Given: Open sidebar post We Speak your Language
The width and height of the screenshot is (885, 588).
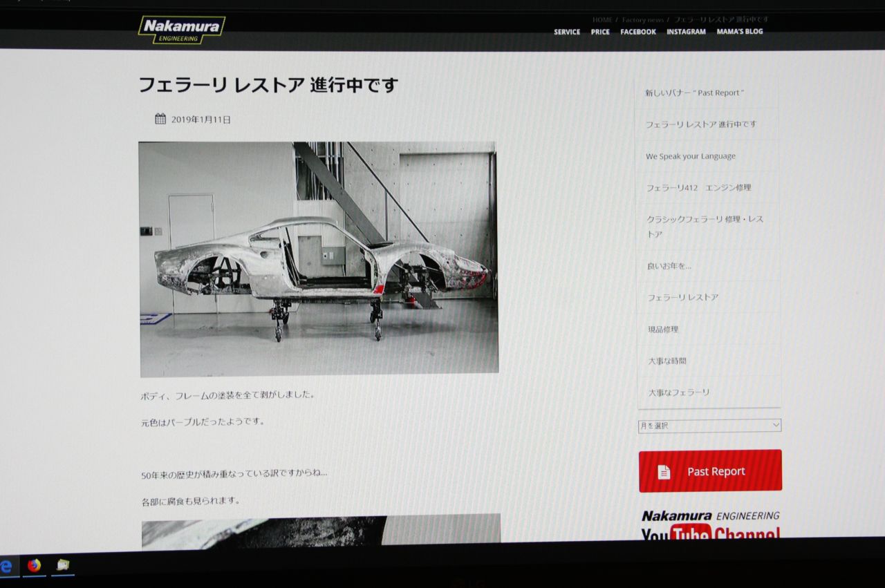Looking at the screenshot, I should coord(691,156).
